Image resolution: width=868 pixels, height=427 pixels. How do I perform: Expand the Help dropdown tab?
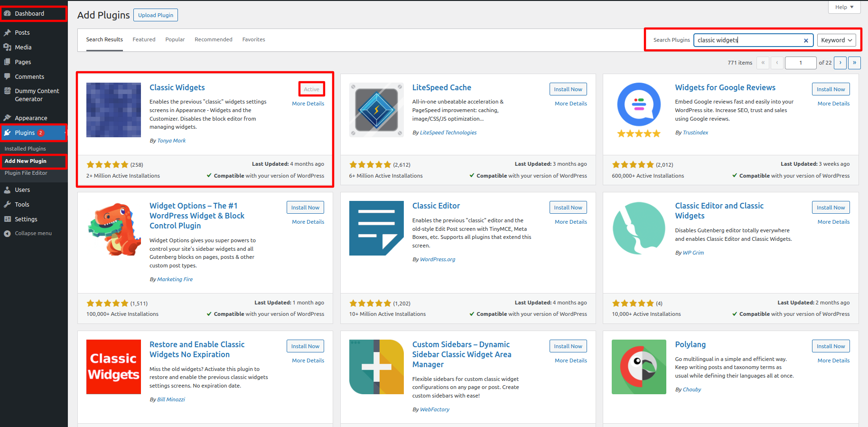pos(844,7)
